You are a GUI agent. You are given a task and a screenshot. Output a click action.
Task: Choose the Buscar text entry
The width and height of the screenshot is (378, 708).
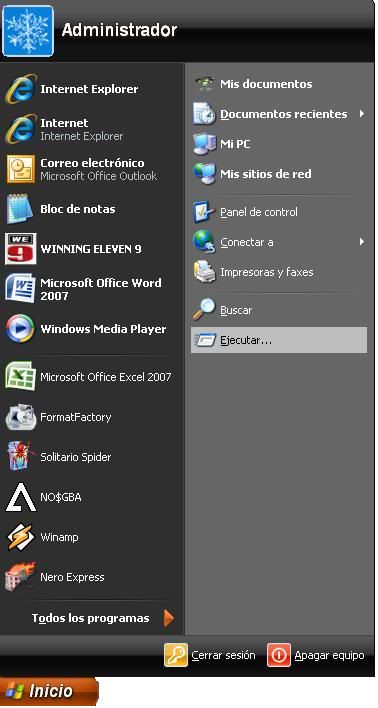(236, 310)
